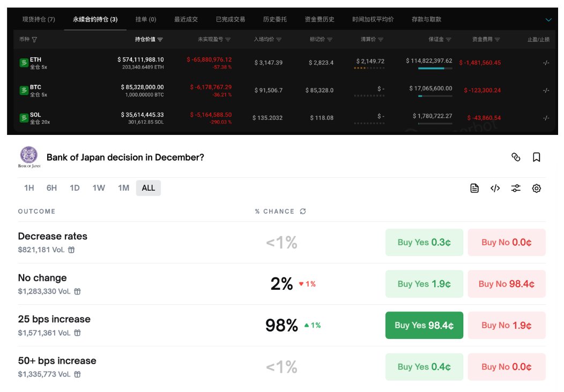Image resolution: width=564 pixels, height=392 pixels.
Task: Click BTC unrealized loss $-6,178,767.29
Action: (211, 87)
